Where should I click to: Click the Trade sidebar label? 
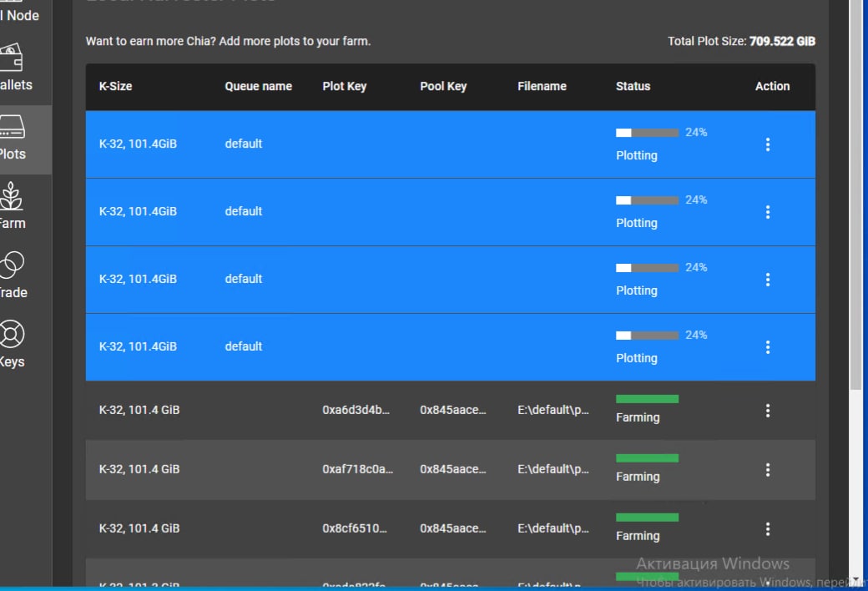tap(14, 292)
